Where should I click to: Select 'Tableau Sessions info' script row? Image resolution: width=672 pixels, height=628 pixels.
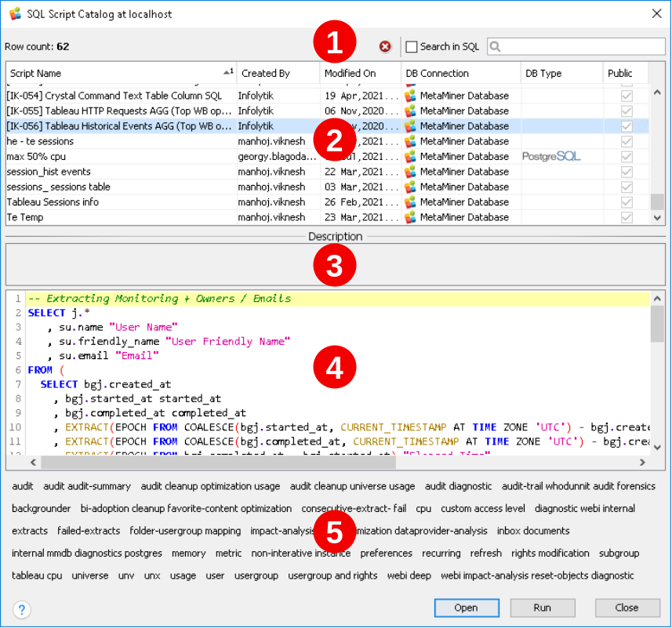click(328, 202)
